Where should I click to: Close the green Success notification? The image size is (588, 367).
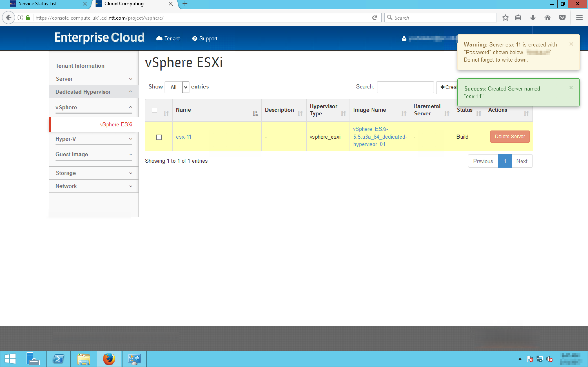[571, 88]
